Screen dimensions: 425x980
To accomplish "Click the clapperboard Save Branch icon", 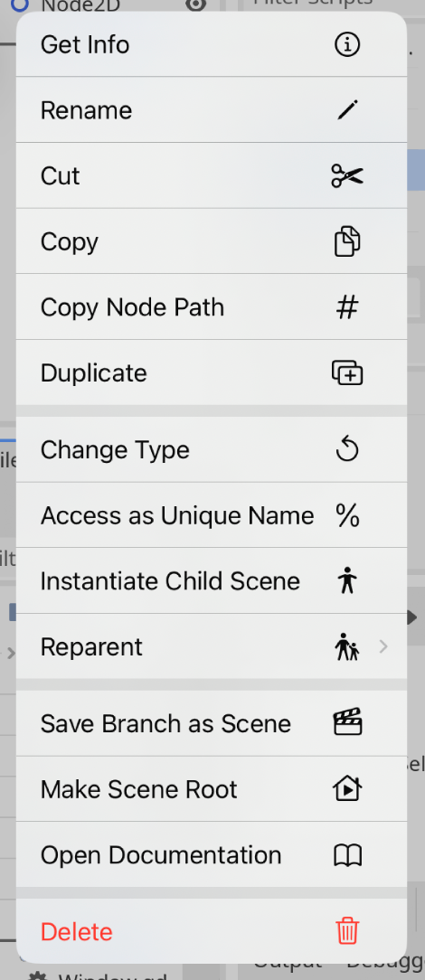I will (347, 724).
